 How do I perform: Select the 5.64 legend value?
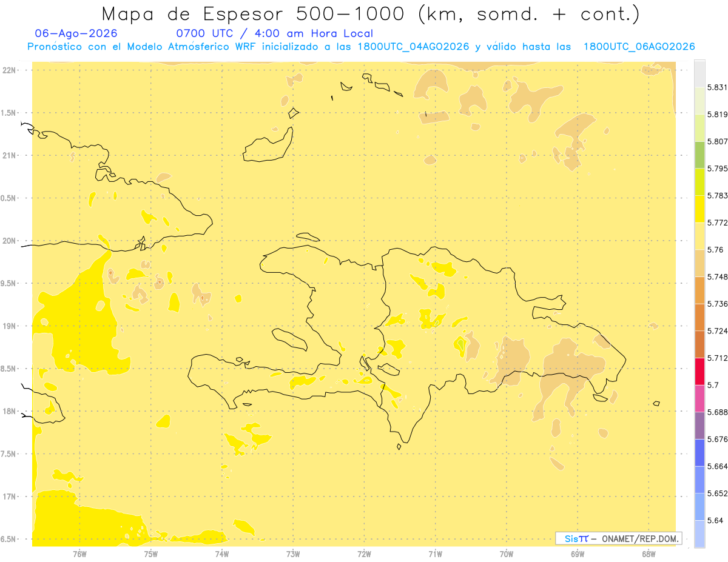tap(715, 520)
